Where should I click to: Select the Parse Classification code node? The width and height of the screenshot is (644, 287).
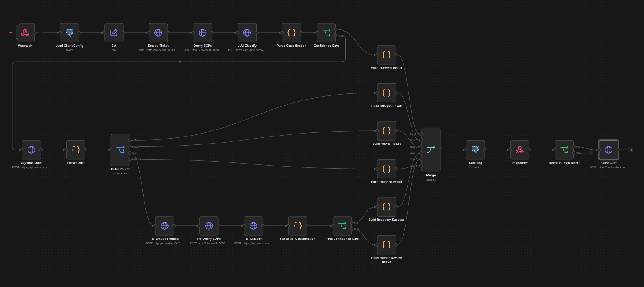291,33
